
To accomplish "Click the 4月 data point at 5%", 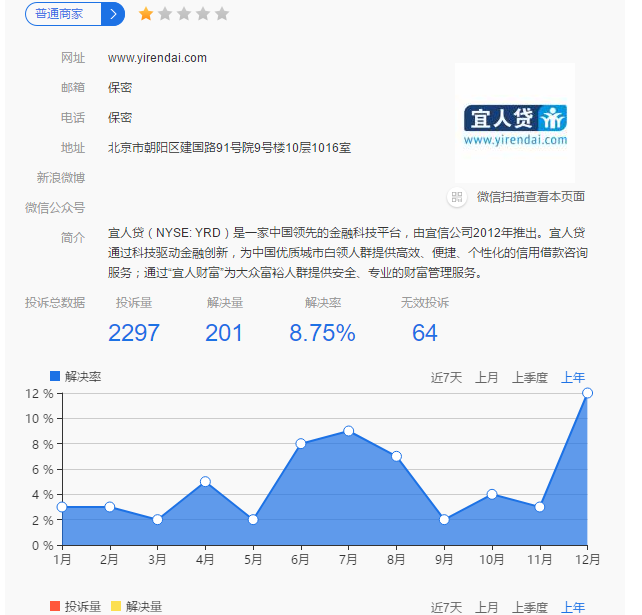I will (x=205, y=482).
